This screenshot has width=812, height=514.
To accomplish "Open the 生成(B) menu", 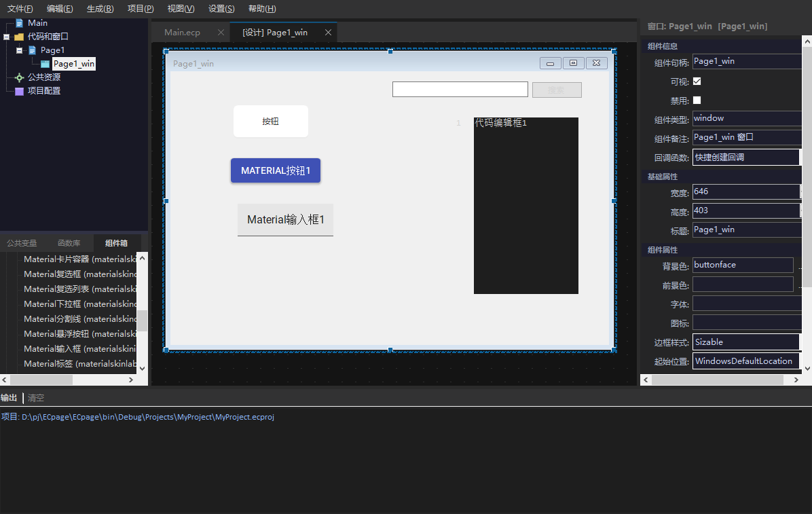I will click(100, 9).
